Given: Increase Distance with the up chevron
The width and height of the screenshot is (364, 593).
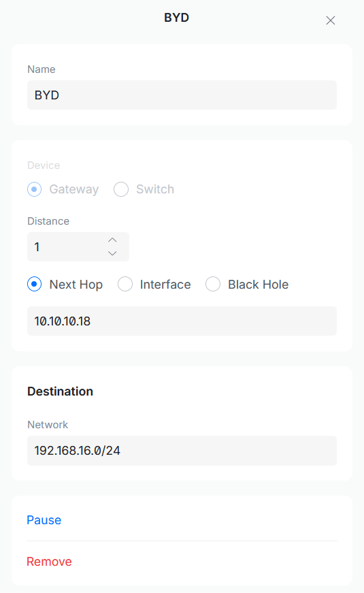Looking at the screenshot, I should coord(112,240).
